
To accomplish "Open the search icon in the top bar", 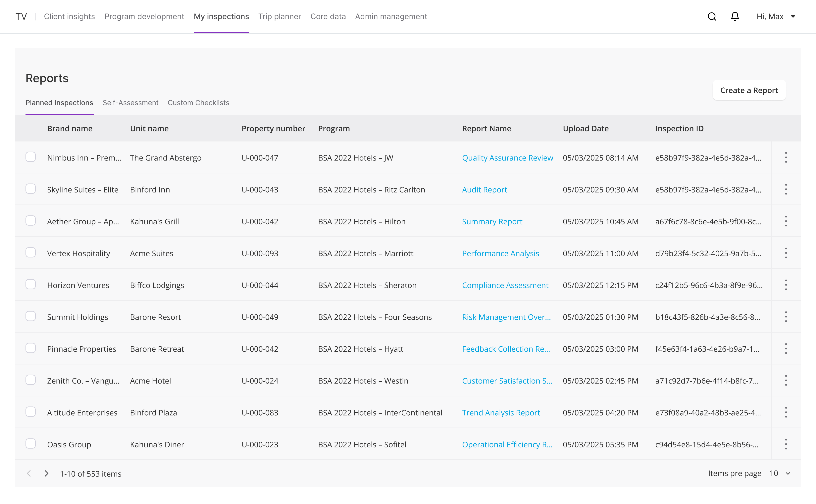I will pyautogui.click(x=712, y=16).
